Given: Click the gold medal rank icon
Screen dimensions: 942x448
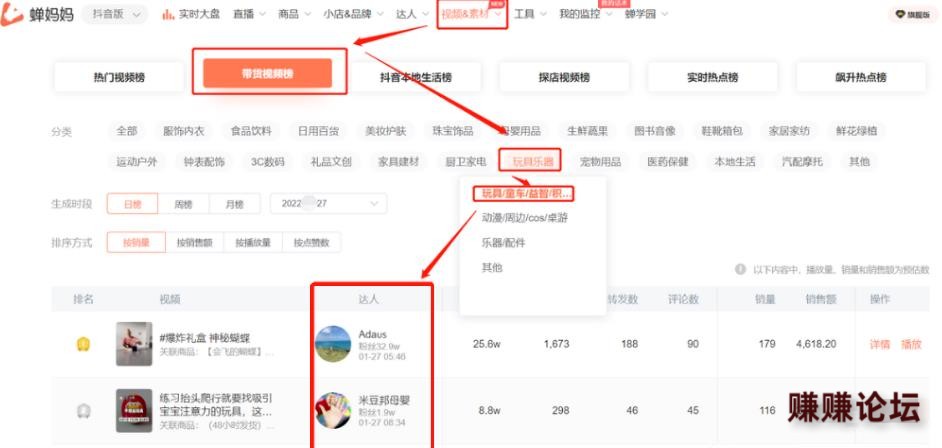Looking at the screenshot, I should [x=83, y=345].
